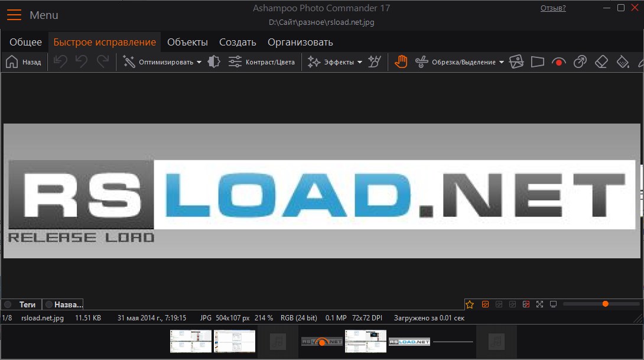Select the red-eye removal tool
Screen dimensions: 644x360
point(558,63)
